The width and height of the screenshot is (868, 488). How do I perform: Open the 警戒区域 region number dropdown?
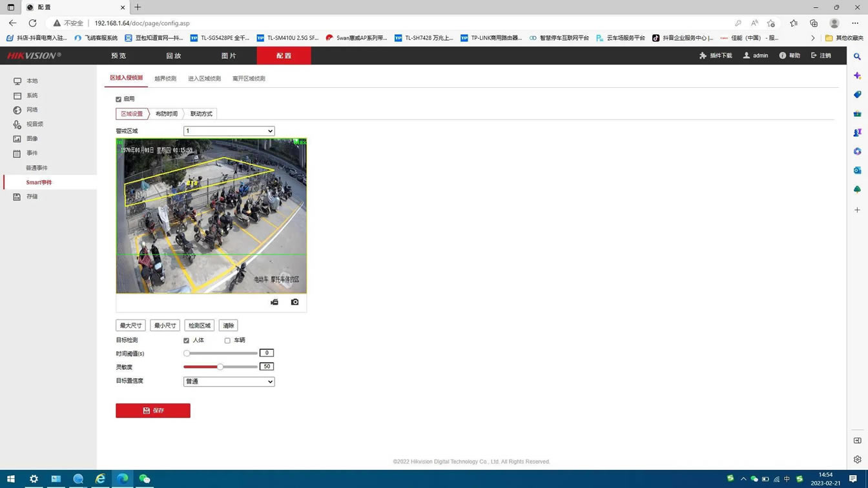pos(229,131)
